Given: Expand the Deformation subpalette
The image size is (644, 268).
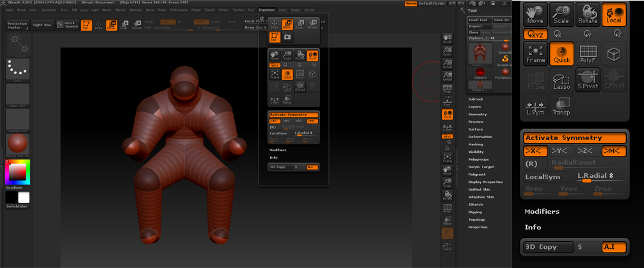Looking at the screenshot, I should coord(480,137).
